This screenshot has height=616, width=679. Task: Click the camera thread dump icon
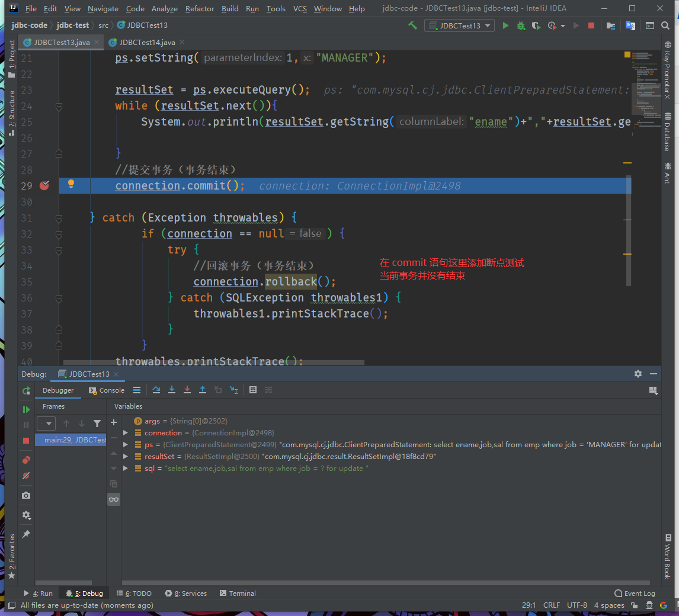tap(26, 495)
